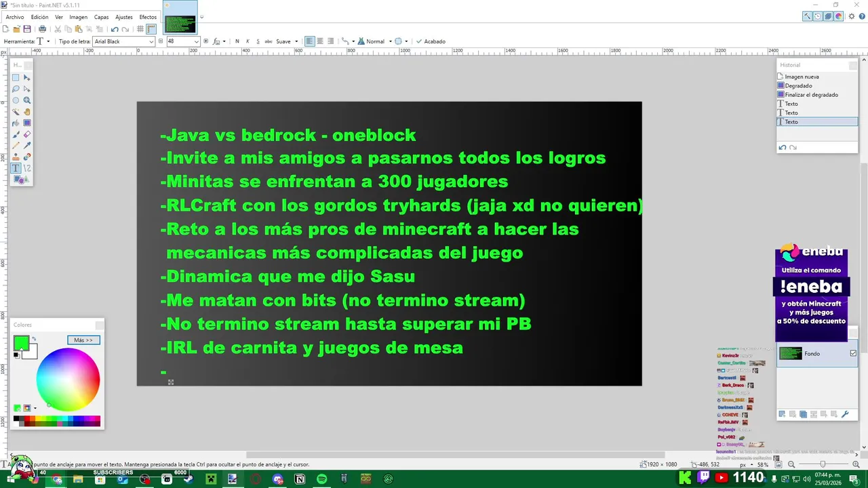Toggle pixel grid display
Screen dimensions: 868x488
point(140,29)
